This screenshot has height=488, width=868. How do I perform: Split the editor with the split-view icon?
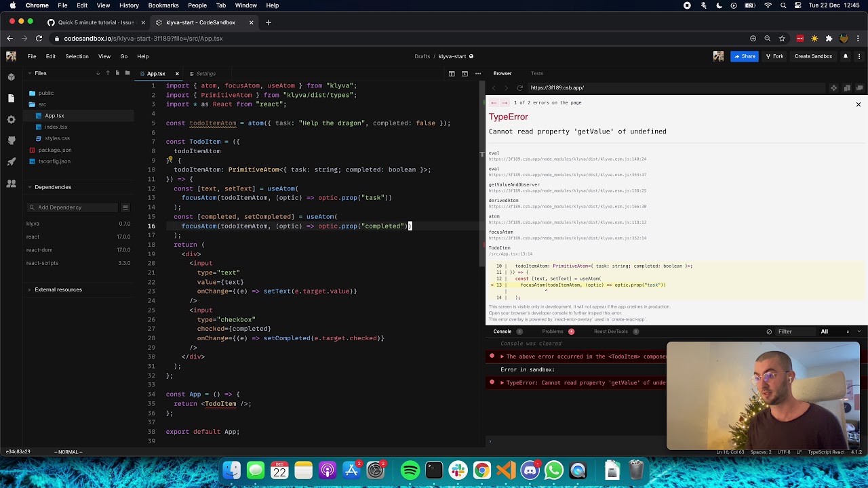pos(450,73)
